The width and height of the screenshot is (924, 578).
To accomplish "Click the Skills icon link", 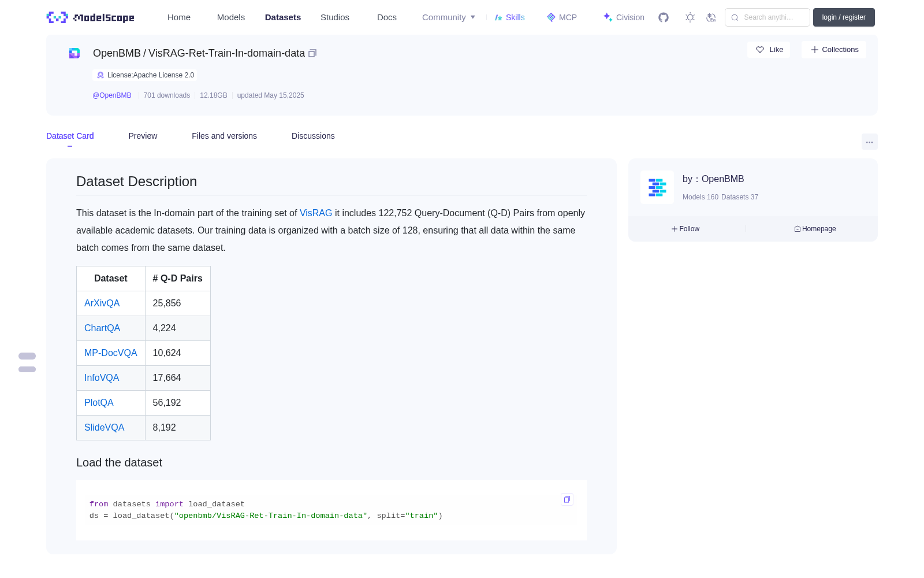I will point(510,17).
